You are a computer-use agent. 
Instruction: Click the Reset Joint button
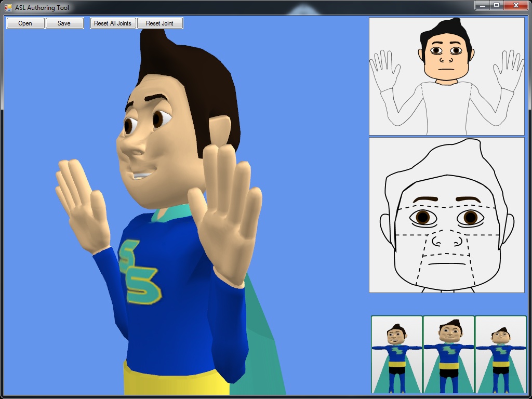tap(159, 23)
